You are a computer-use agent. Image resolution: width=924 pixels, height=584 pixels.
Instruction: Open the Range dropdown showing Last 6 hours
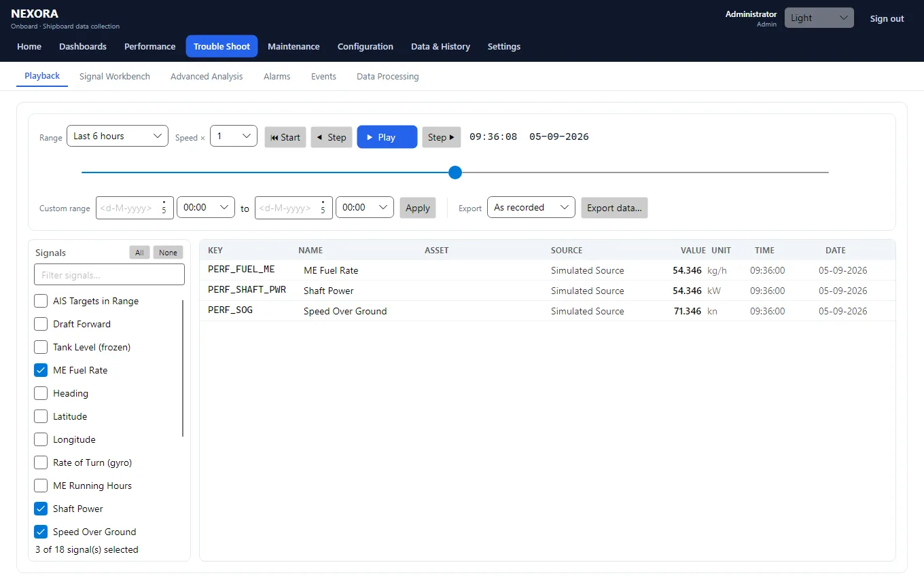pos(118,136)
